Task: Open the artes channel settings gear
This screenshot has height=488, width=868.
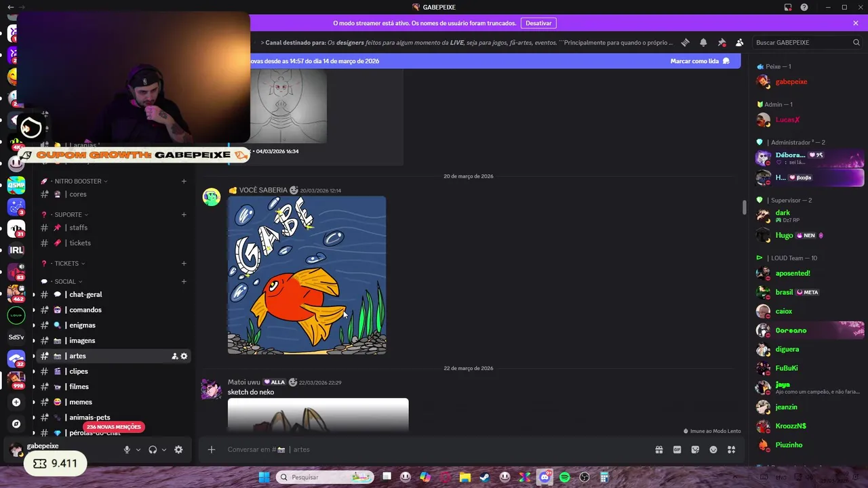Action: pyautogui.click(x=184, y=356)
